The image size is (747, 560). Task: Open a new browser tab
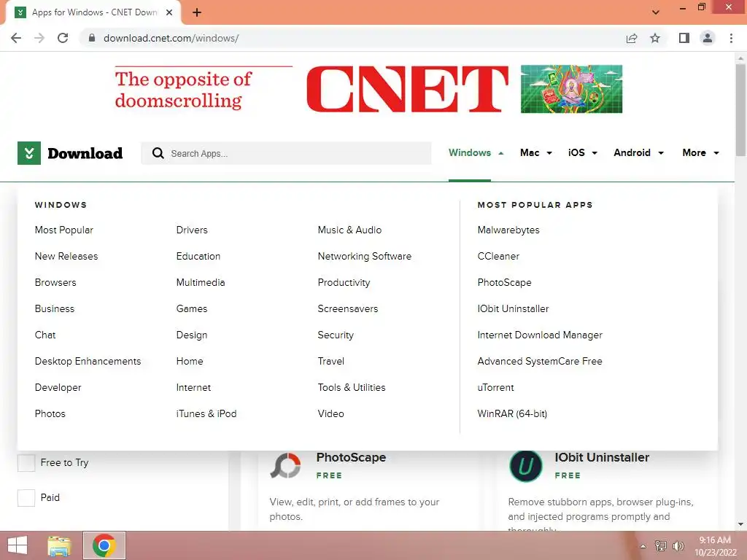[x=197, y=12]
